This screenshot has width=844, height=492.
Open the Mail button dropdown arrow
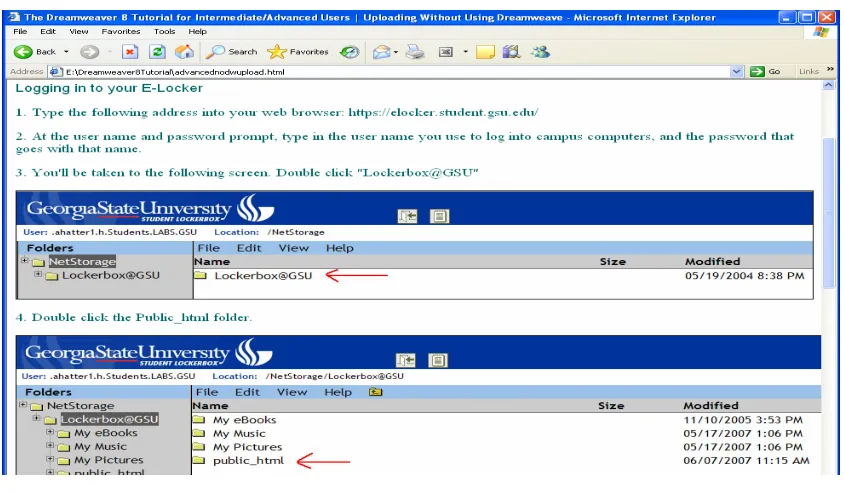(x=396, y=52)
